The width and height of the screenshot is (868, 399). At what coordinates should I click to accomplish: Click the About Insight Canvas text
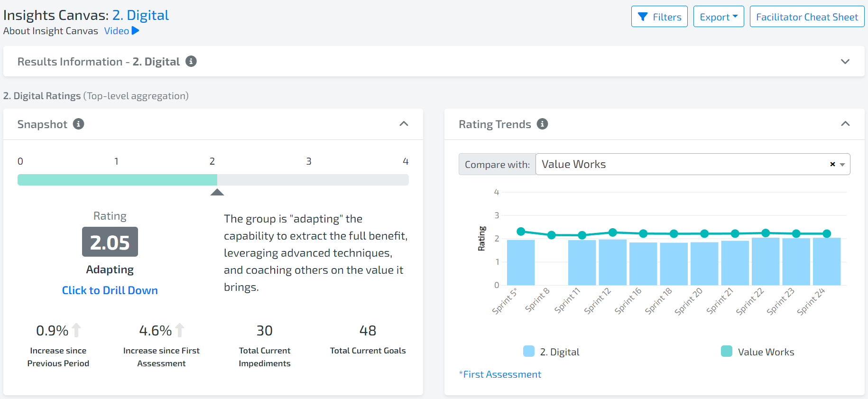[51, 31]
